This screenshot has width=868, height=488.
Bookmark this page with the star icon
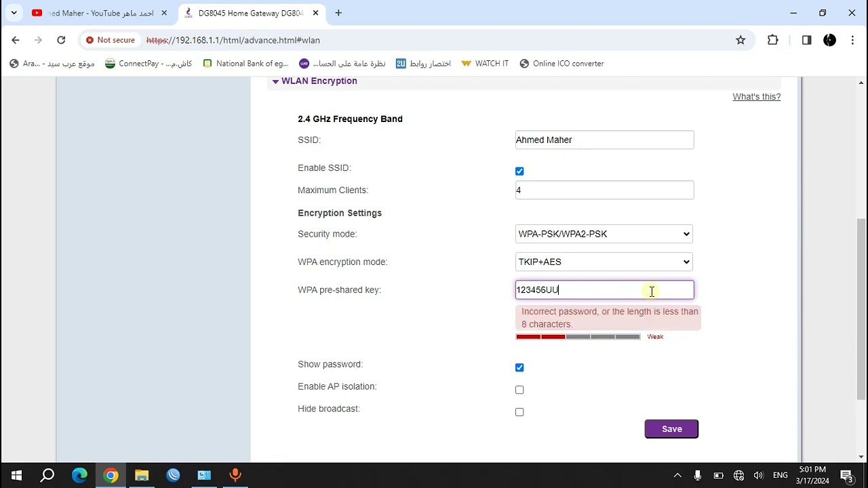tap(741, 40)
